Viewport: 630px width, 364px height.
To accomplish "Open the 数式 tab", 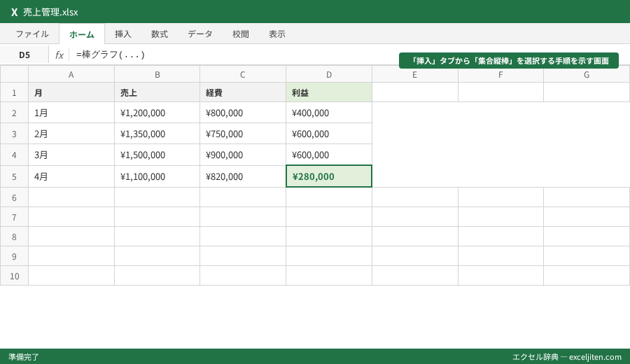I will click(x=160, y=34).
